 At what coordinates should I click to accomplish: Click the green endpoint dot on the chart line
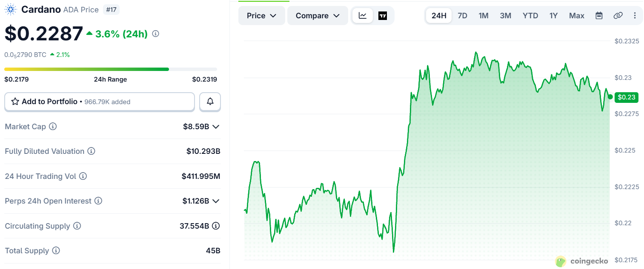click(610, 97)
